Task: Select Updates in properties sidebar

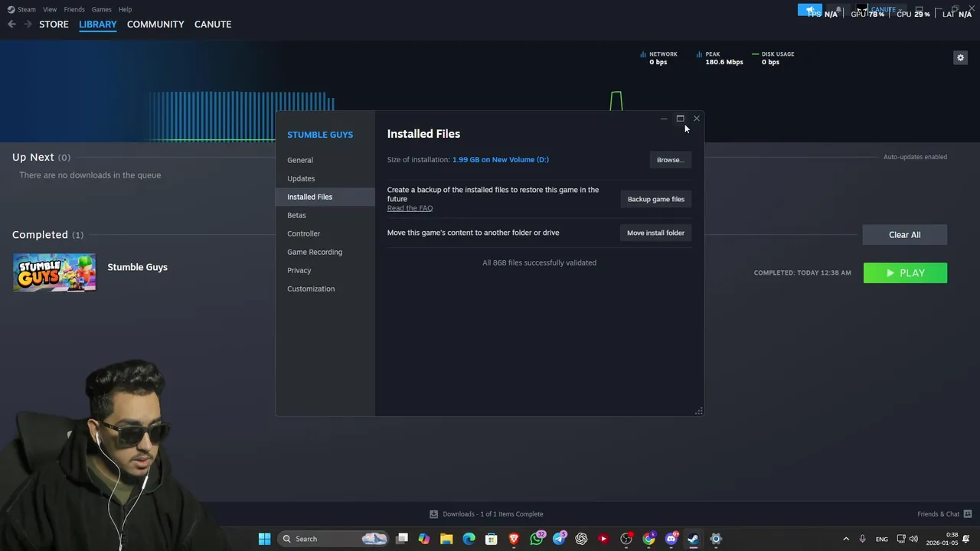Action: point(325,178)
